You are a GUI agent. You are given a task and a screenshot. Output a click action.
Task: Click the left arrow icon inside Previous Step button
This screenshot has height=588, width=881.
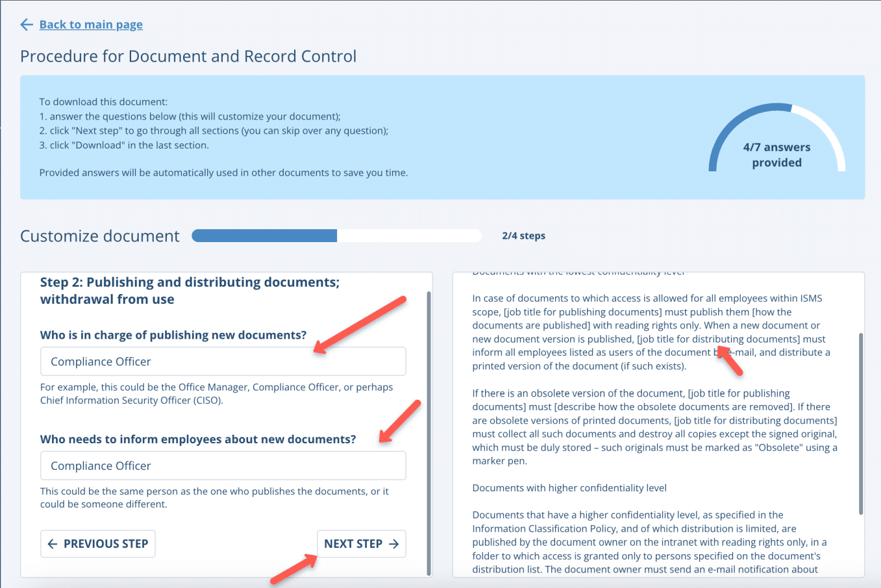pyautogui.click(x=54, y=543)
